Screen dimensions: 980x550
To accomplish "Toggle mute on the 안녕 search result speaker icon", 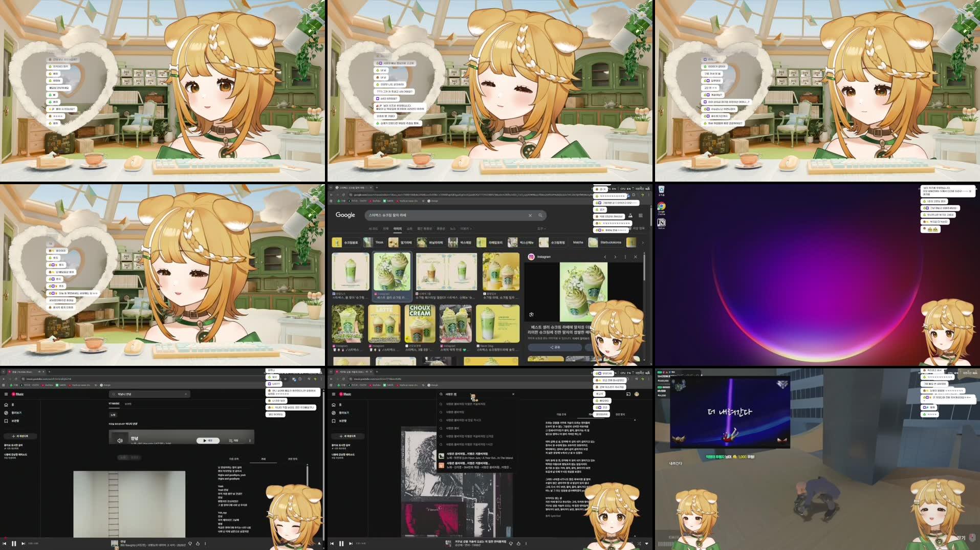I will (x=120, y=441).
